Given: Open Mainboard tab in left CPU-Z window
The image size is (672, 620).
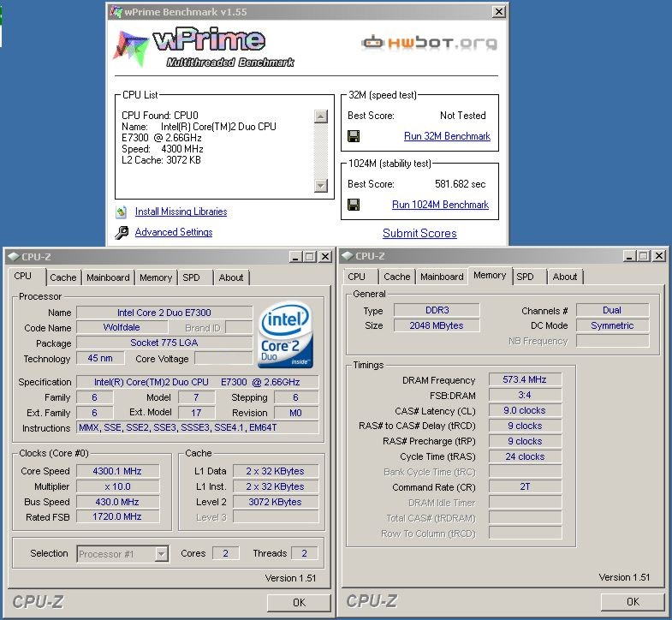Looking at the screenshot, I should coord(108,277).
